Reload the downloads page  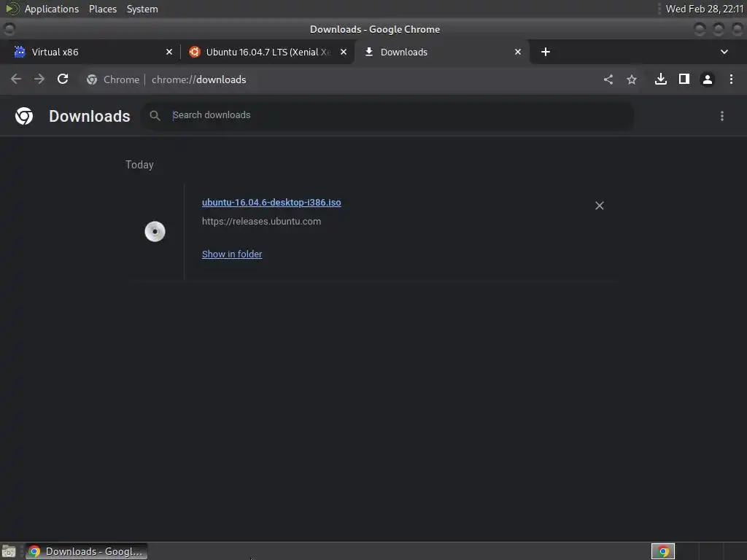(x=63, y=79)
